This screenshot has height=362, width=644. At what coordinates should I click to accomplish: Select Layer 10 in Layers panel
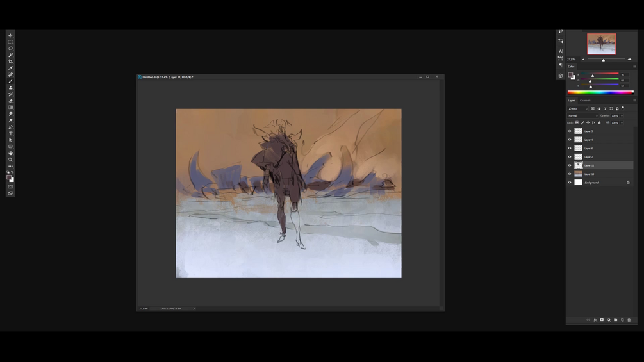(x=600, y=174)
